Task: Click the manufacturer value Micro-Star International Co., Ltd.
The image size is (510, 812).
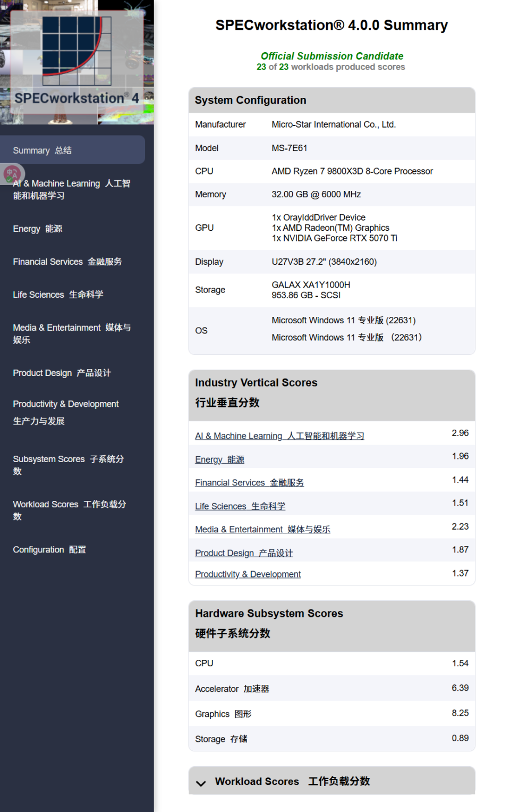Action: pyautogui.click(x=334, y=124)
